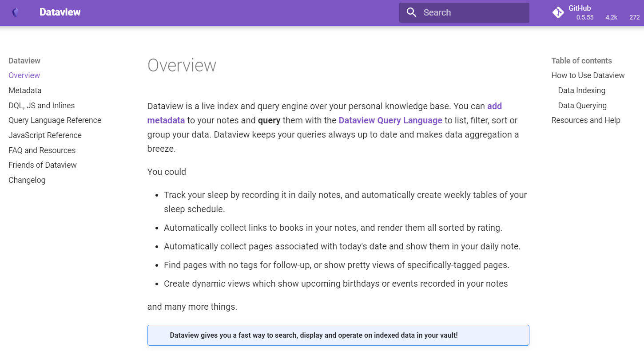Open Resources and Help from table of contents
Screen dimensions: 644x351
(585, 120)
